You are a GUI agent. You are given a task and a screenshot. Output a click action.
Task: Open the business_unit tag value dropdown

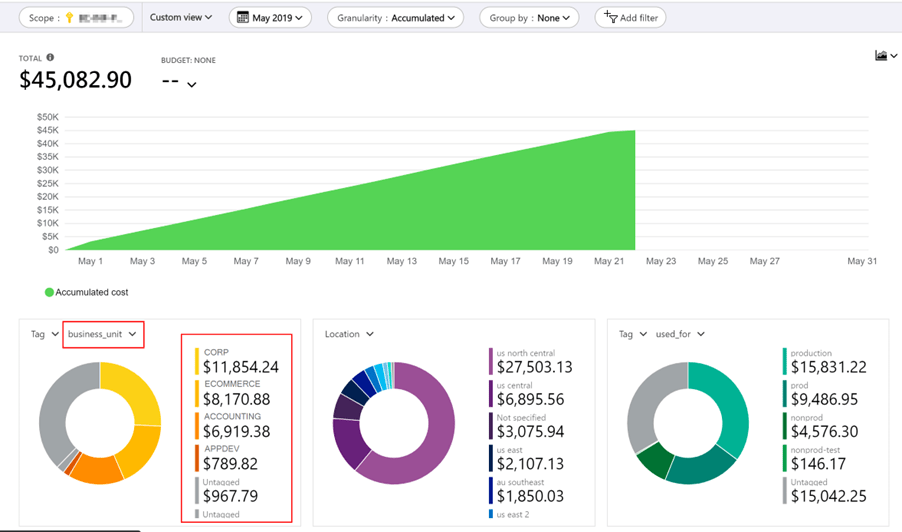[x=103, y=334]
